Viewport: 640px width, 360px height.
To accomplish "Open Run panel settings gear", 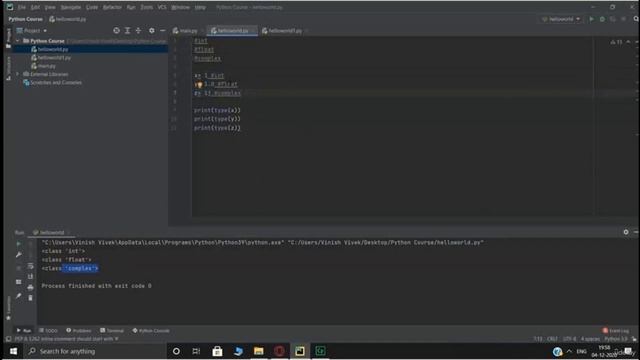I will [x=626, y=232].
